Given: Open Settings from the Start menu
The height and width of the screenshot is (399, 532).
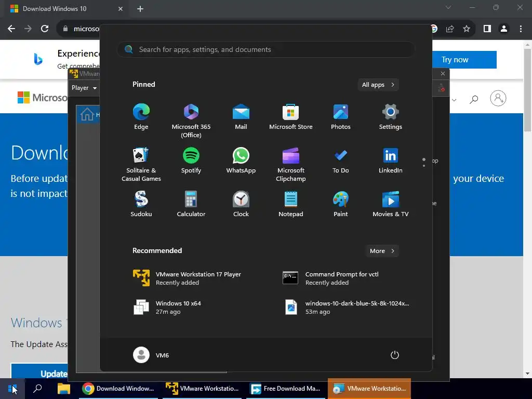Looking at the screenshot, I should 391,117.
